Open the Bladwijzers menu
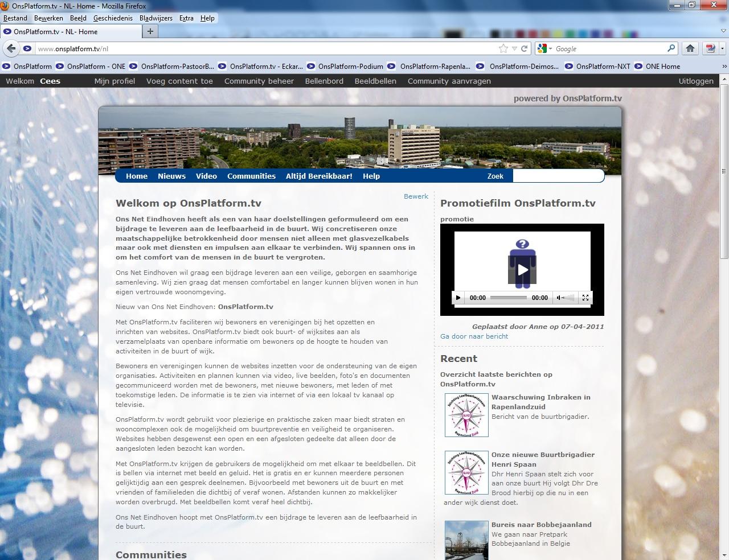This screenshot has height=560, width=729. [x=156, y=18]
